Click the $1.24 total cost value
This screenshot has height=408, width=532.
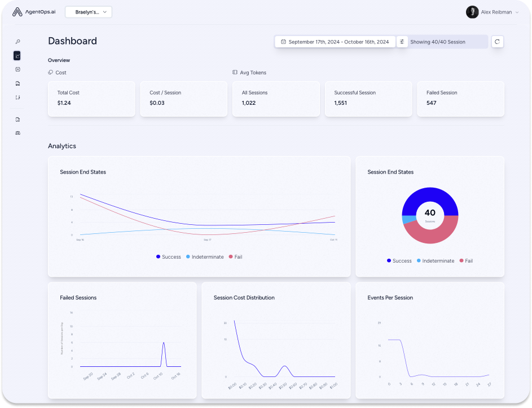point(64,103)
